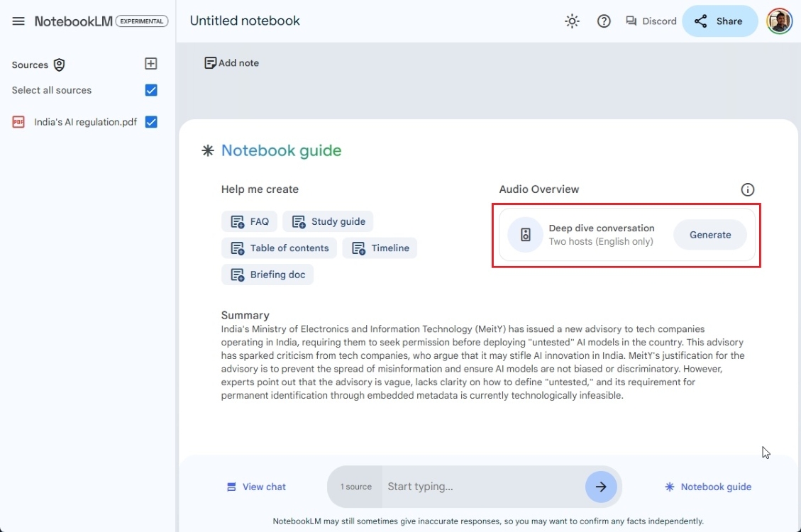This screenshot has width=801, height=532.
Task: Share the notebook
Action: [x=719, y=21]
